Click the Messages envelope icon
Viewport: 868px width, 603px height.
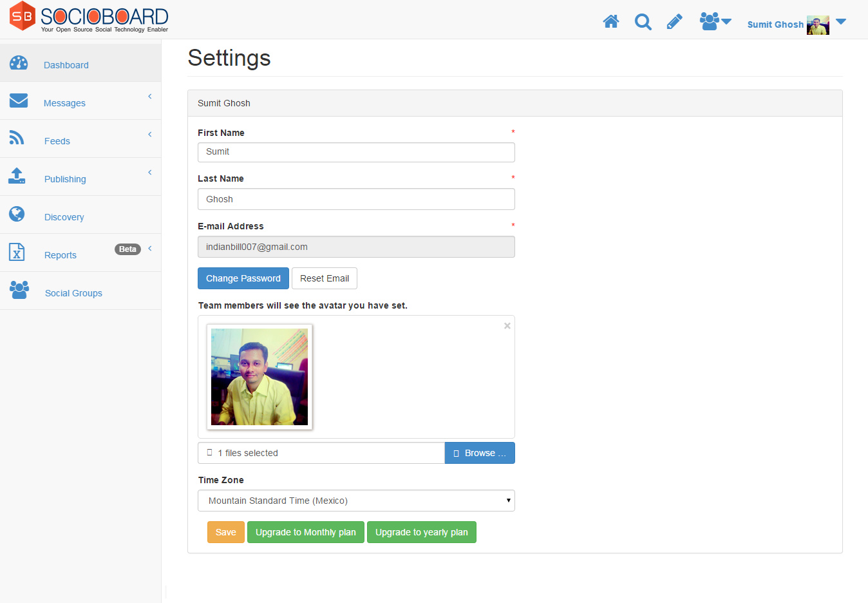tap(19, 100)
